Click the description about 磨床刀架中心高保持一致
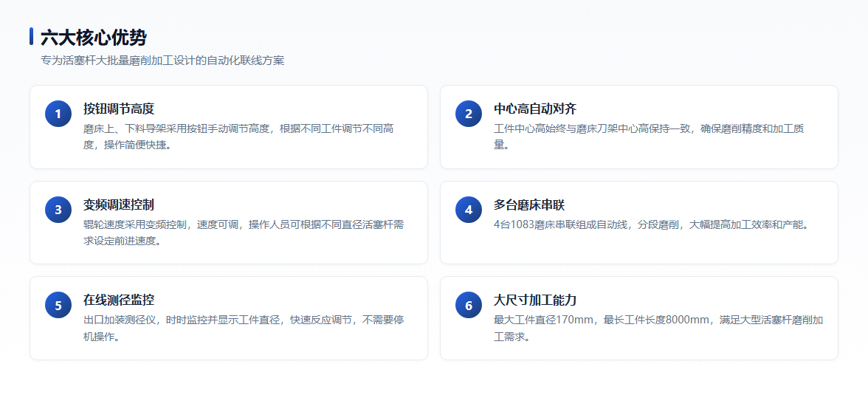This screenshot has width=868, height=395. click(649, 137)
